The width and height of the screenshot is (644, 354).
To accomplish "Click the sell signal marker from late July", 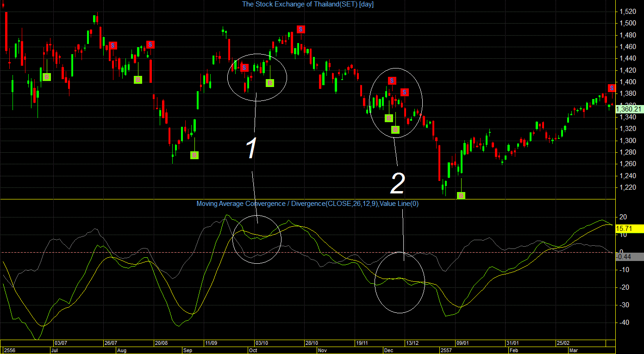I will pyautogui.click(x=113, y=45).
